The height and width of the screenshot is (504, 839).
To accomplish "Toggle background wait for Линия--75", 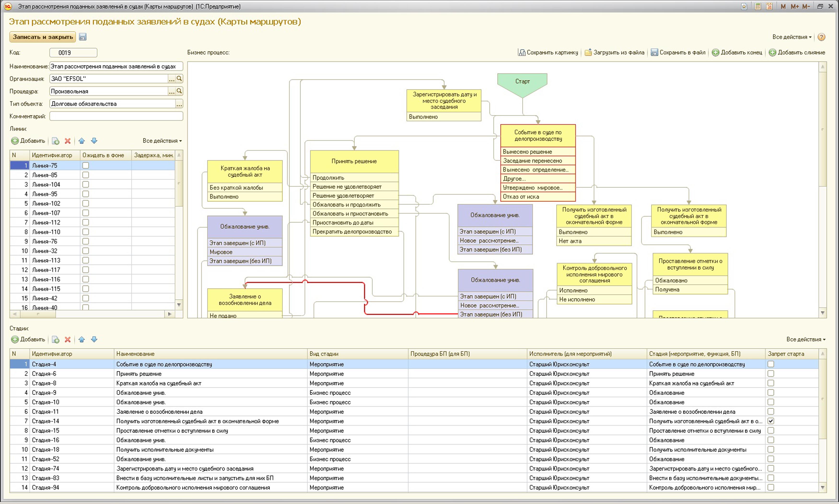I will point(86,165).
